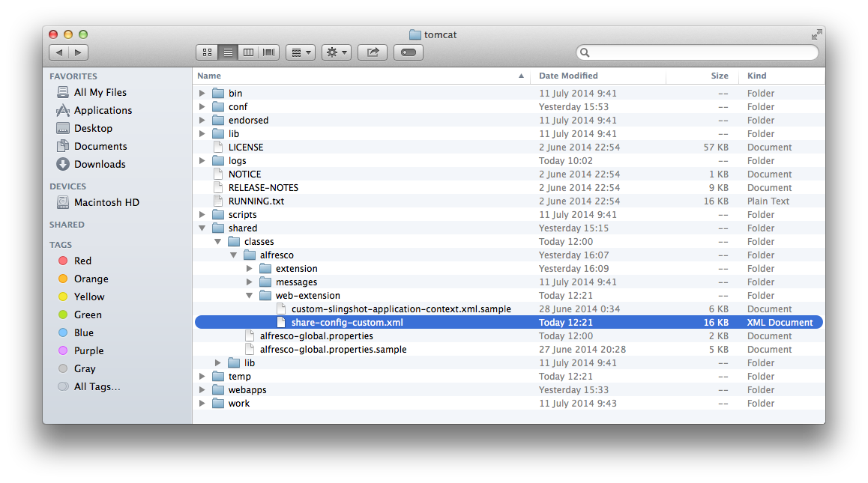Expand the top-level lib folder
868x483 pixels.
click(202, 134)
